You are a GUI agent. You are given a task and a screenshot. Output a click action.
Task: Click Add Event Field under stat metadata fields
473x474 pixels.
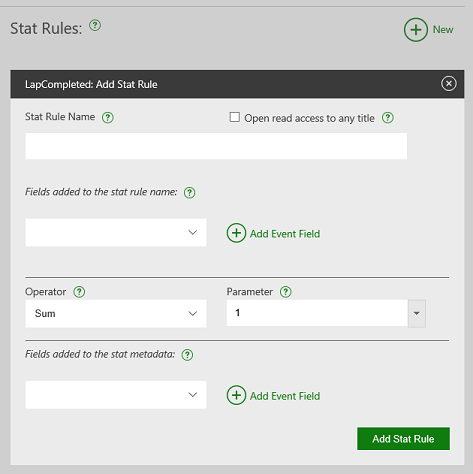click(285, 396)
